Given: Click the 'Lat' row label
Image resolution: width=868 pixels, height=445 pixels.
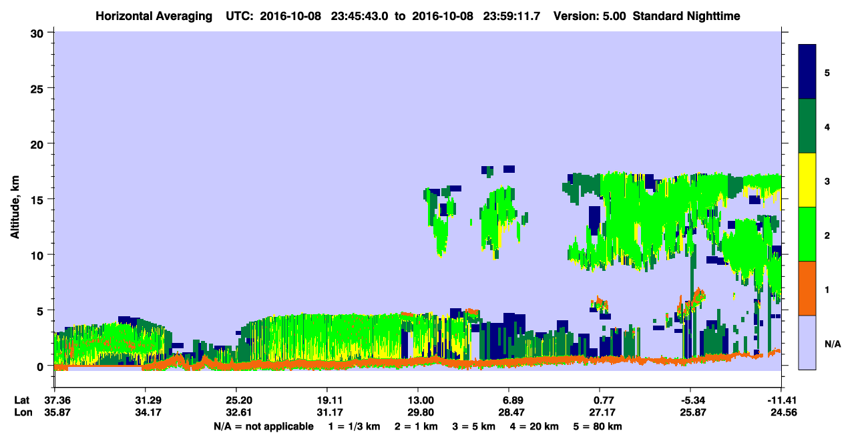Looking at the screenshot, I should [21, 400].
